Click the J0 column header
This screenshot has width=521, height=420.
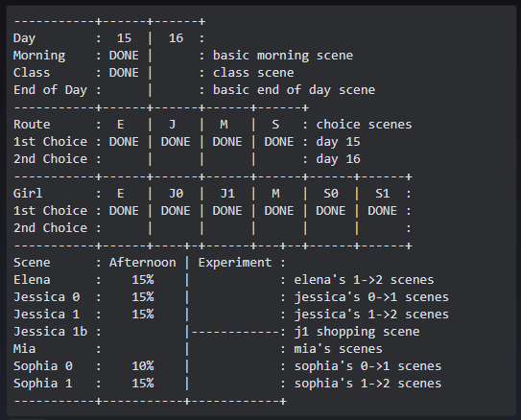click(176, 194)
